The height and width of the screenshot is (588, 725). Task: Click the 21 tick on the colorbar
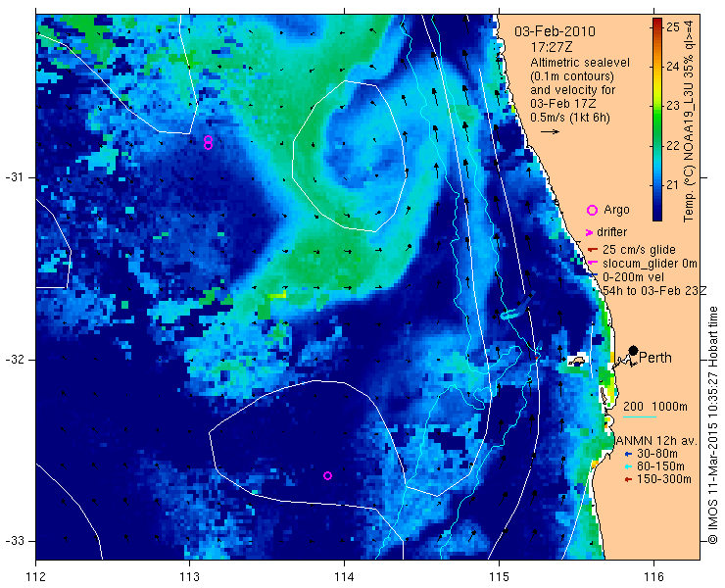(x=673, y=185)
